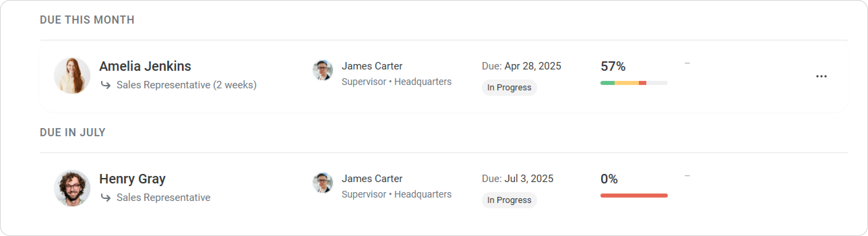
Task: Click the 57% completion figure
Action: coord(613,66)
